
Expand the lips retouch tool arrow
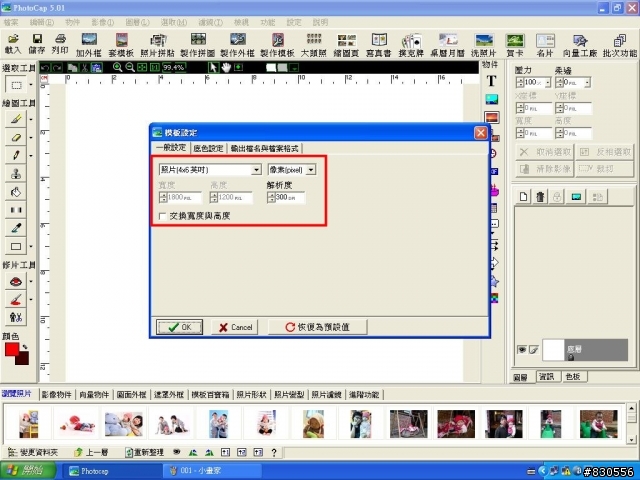[x=31, y=281]
